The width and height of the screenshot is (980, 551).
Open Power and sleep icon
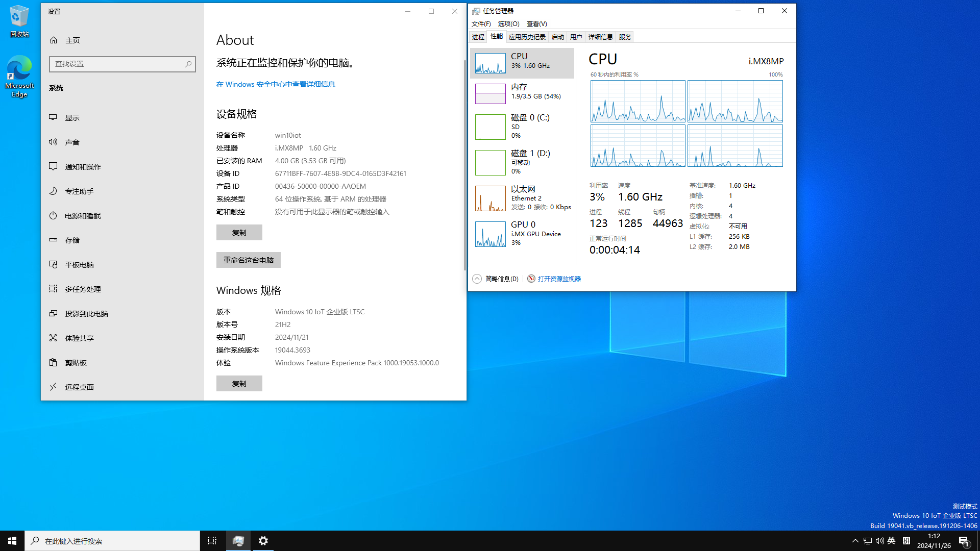click(53, 215)
